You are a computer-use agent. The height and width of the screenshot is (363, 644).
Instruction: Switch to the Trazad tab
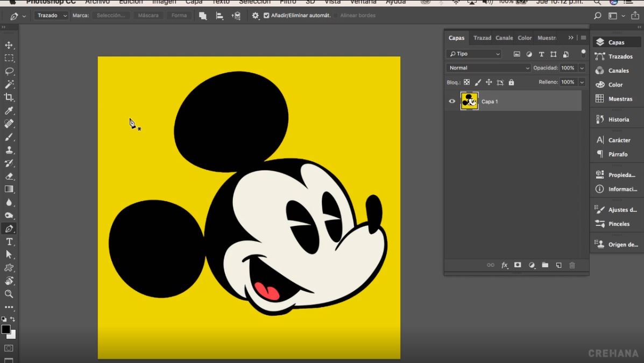[x=482, y=38]
